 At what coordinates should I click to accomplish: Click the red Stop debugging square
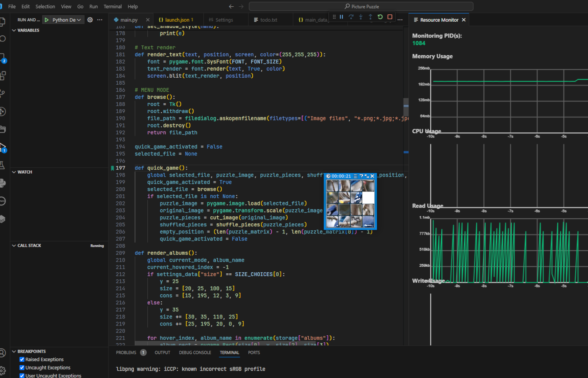coord(390,17)
